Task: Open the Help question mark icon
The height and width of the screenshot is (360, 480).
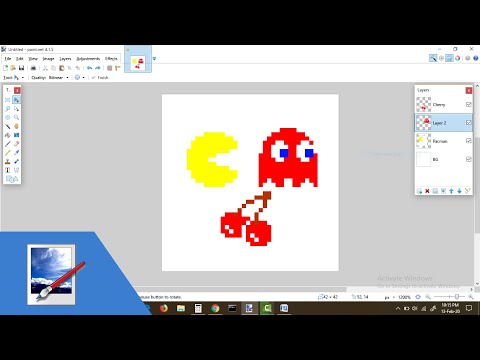Action: click(476, 58)
